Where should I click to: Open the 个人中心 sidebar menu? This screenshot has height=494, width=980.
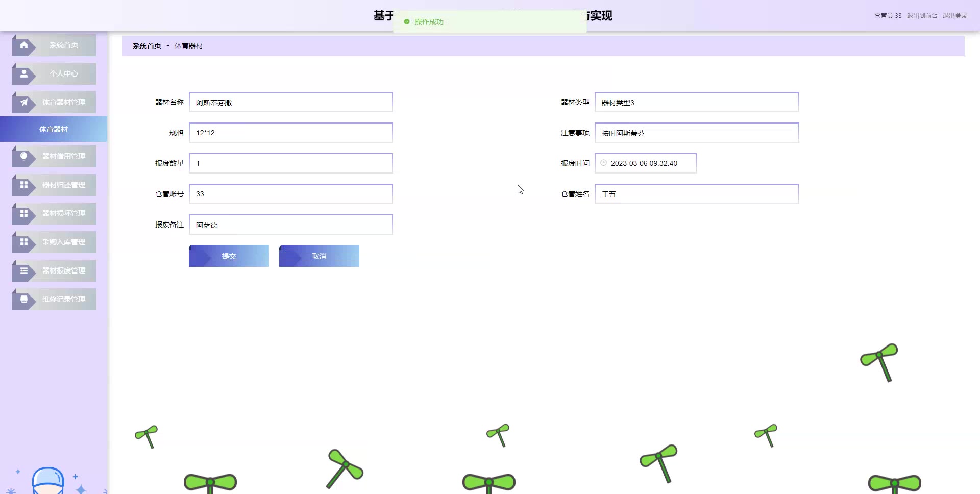54,73
